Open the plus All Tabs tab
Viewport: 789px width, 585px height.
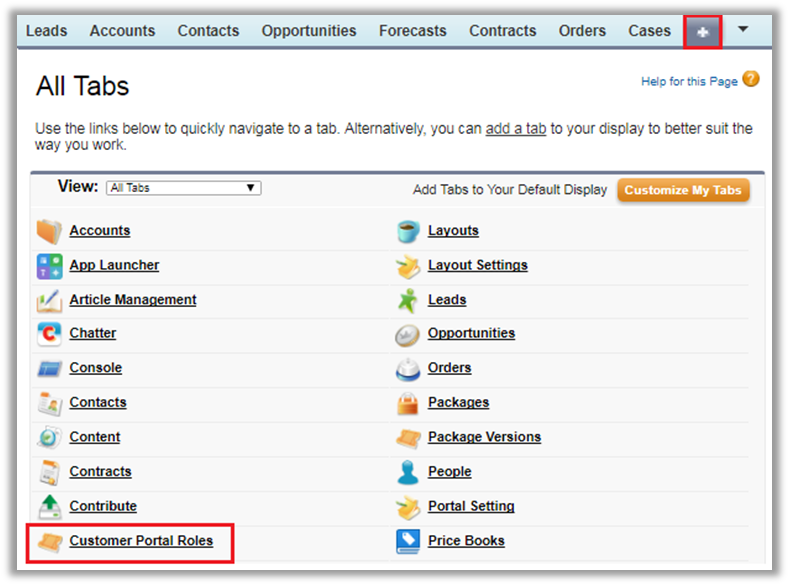point(703,32)
